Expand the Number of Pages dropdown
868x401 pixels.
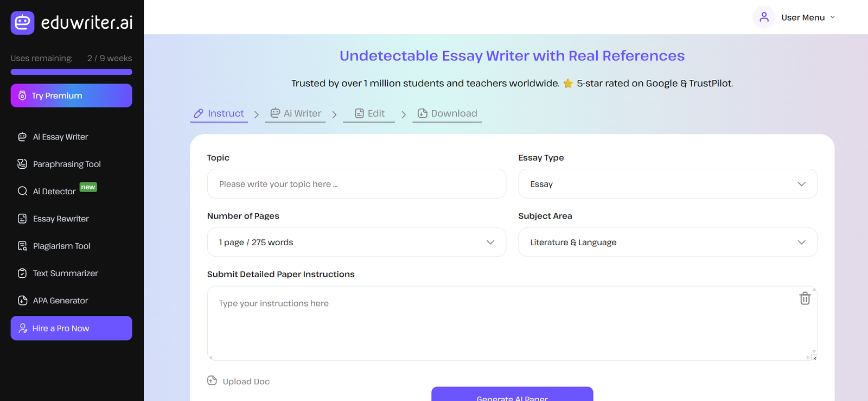(x=356, y=242)
